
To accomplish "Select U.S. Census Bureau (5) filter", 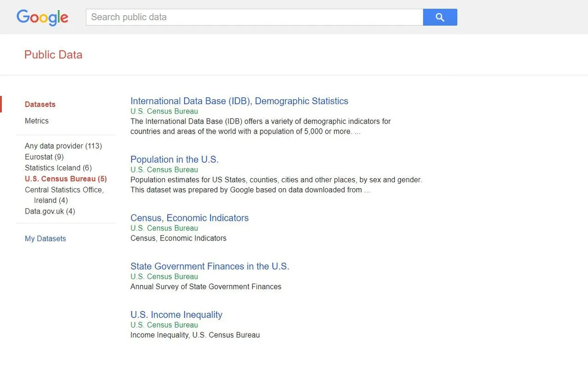I will click(x=66, y=179).
